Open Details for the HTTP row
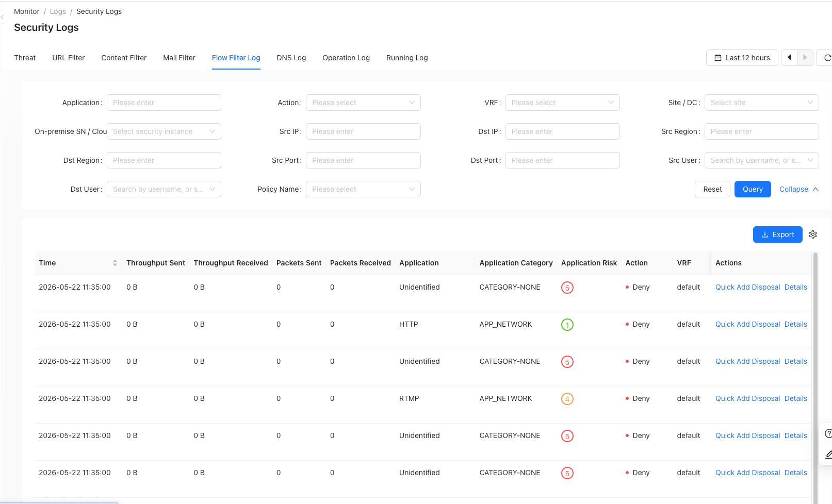 (795, 324)
